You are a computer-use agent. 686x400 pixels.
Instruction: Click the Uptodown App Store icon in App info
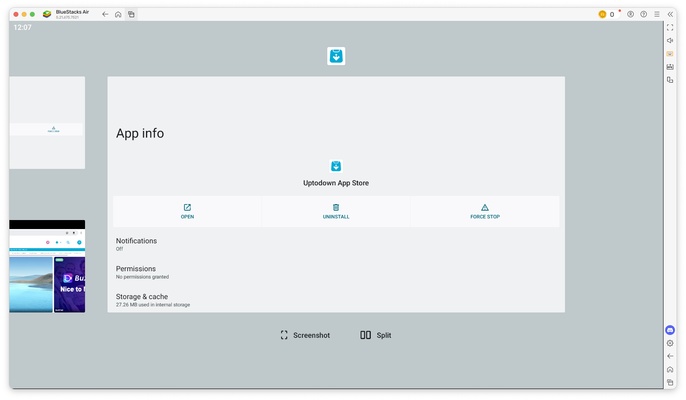(x=336, y=166)
